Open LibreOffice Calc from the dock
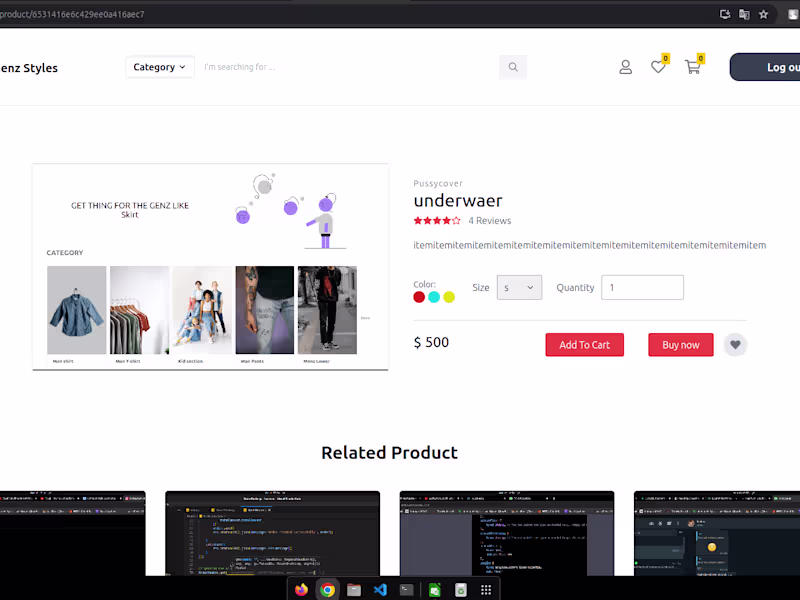Viewport: 800px width, 600px height. pyautogui.click(x=434, y=590)
